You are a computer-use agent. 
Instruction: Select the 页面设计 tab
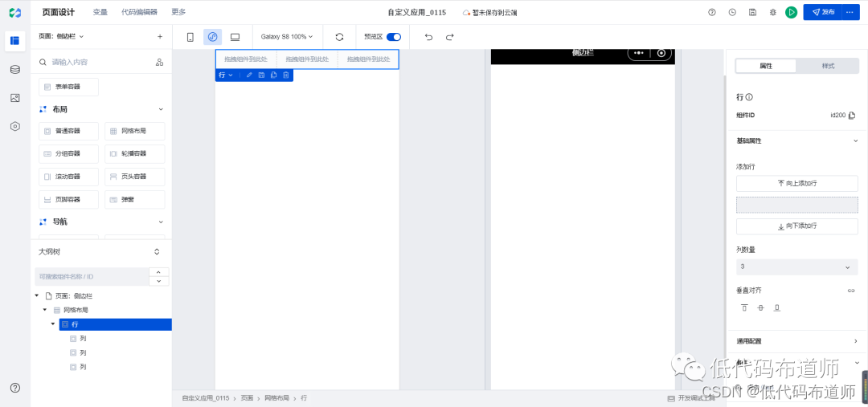pos(58,12)
